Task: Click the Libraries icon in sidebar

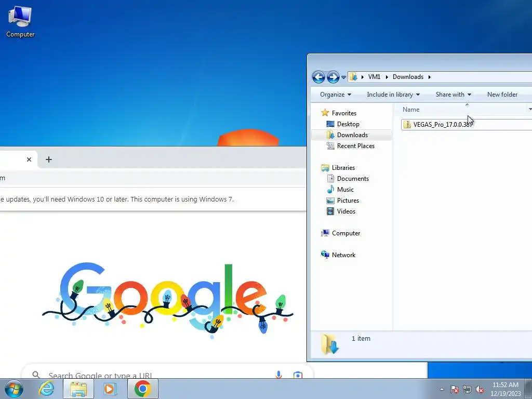Action: (x=325, y=168)
